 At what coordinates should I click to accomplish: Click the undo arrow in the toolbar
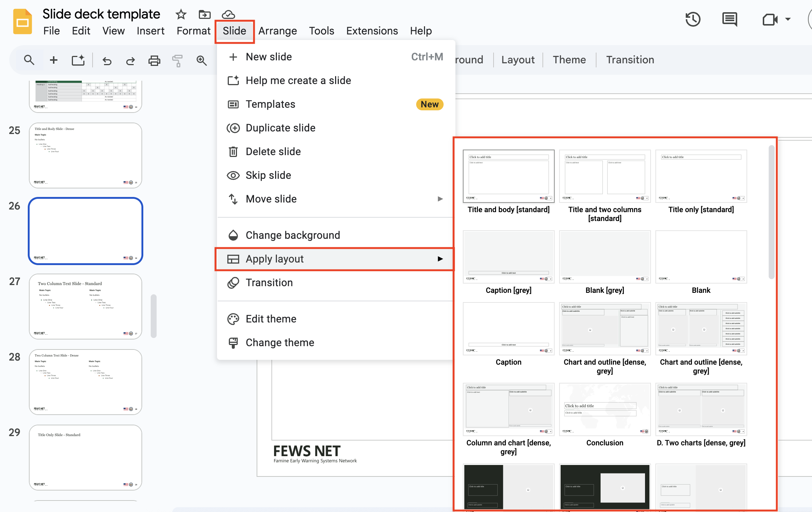coord(107,60)
